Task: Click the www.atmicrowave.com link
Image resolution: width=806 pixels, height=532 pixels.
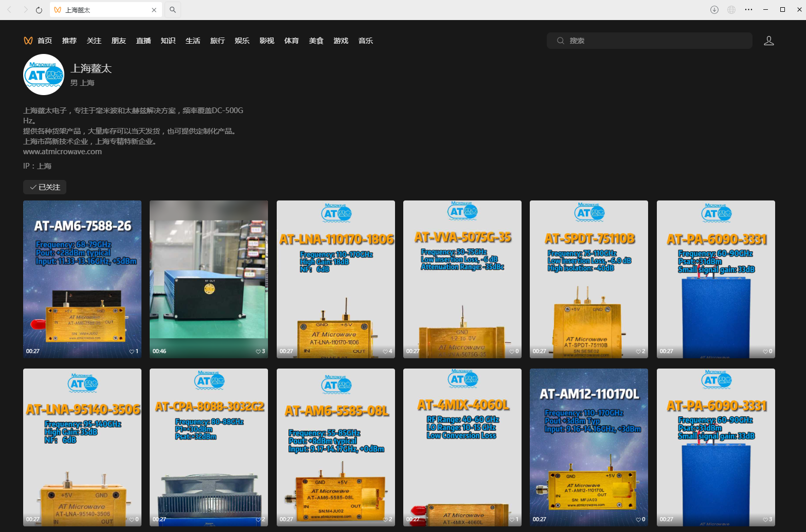Action: pos(62,152)
